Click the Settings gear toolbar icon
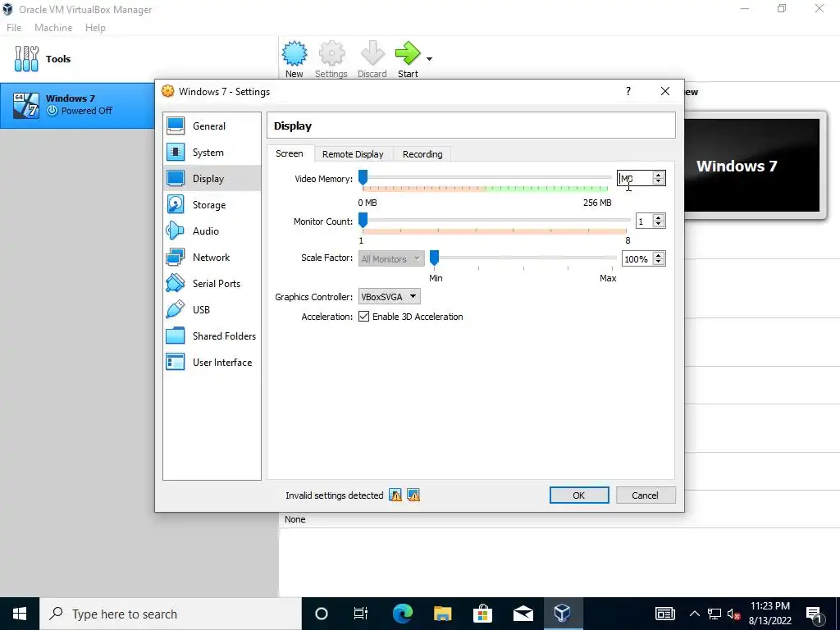This screenshot has width=840, height=630. click(331, 53)
